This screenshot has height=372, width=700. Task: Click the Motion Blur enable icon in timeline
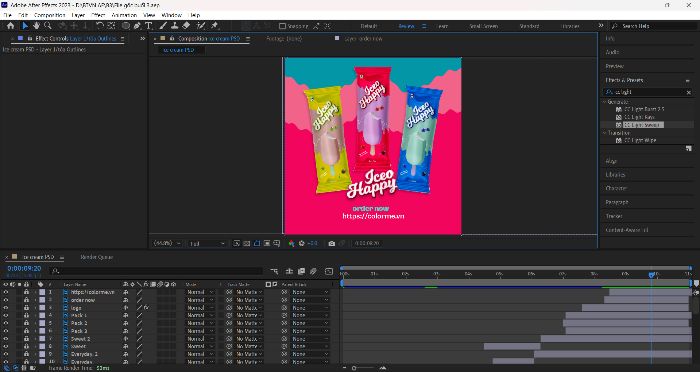(313, 271)
